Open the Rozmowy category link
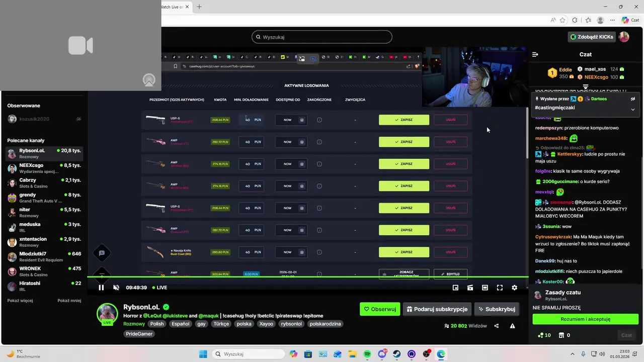 [134, 324]
